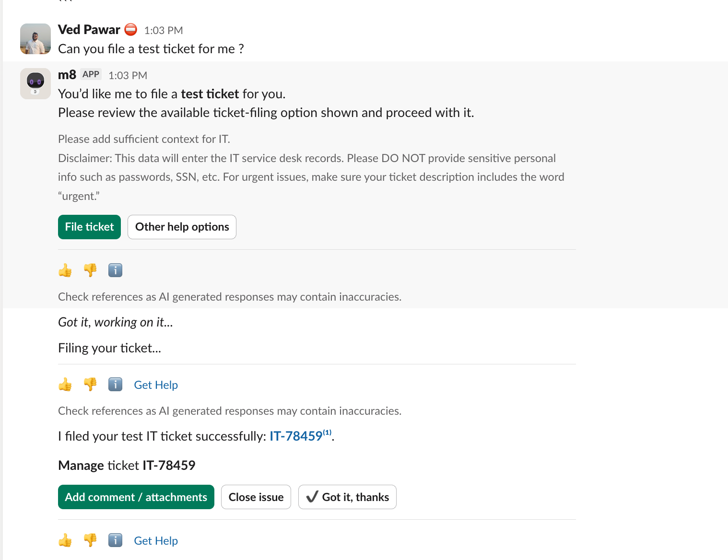The width and height of the screenshot is (728, 560).
Task: Choose Other help options
Action: 182,227
